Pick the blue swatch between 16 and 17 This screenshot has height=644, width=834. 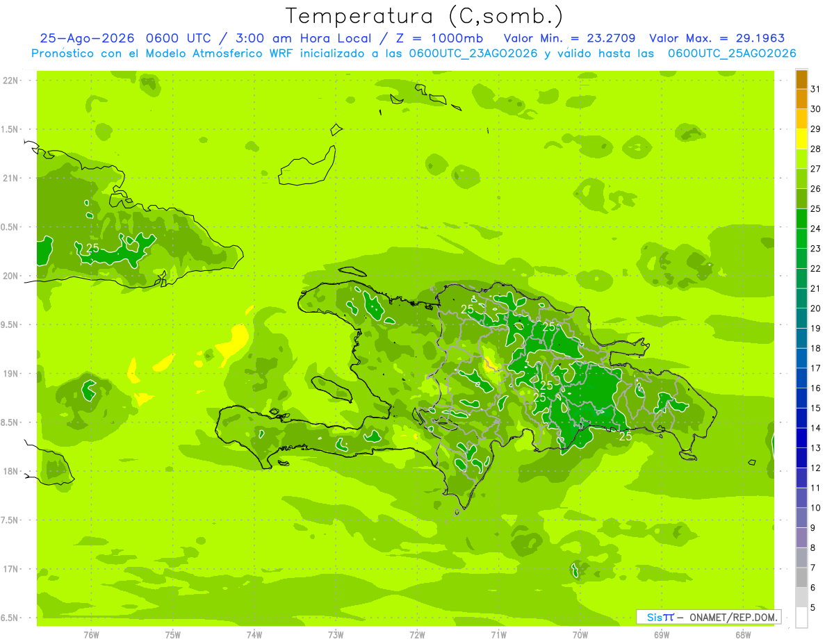[x=801, y=378]
